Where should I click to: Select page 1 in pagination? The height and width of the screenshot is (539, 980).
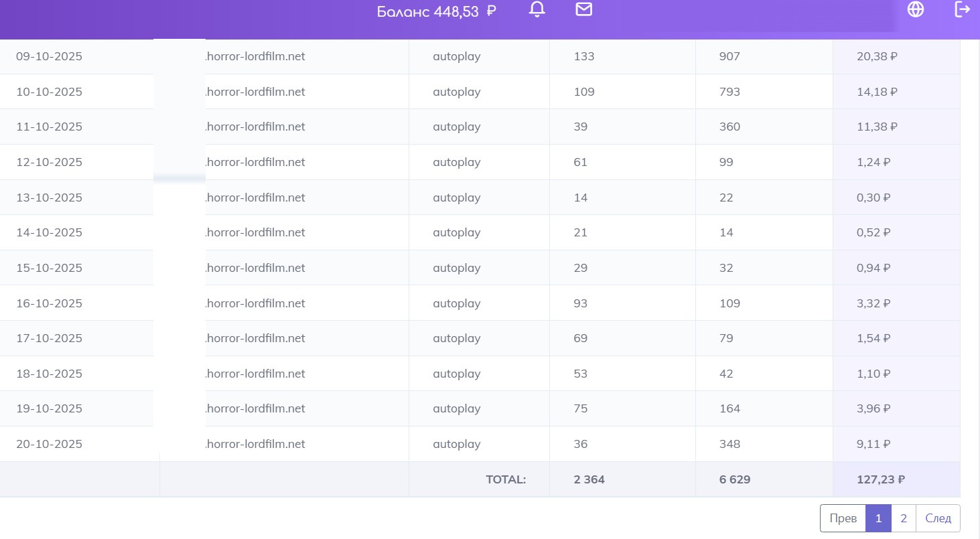coord(878,518)
